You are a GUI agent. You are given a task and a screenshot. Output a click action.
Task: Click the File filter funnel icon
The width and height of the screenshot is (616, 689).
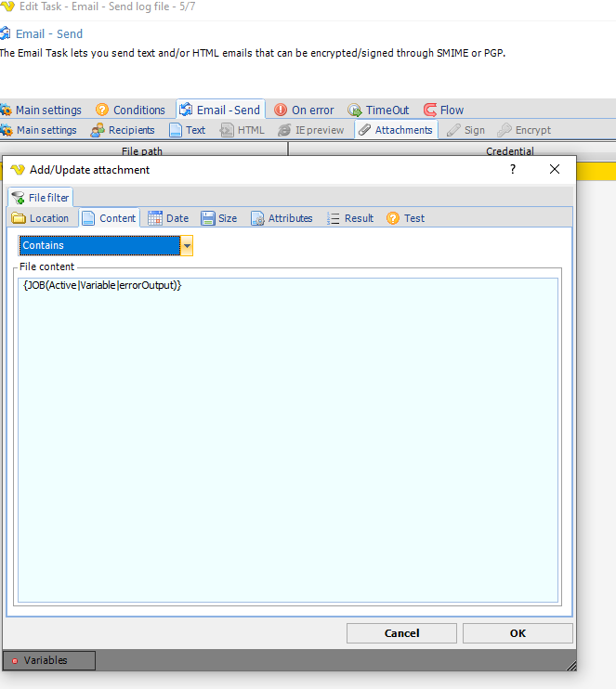(x=18, y=198)
